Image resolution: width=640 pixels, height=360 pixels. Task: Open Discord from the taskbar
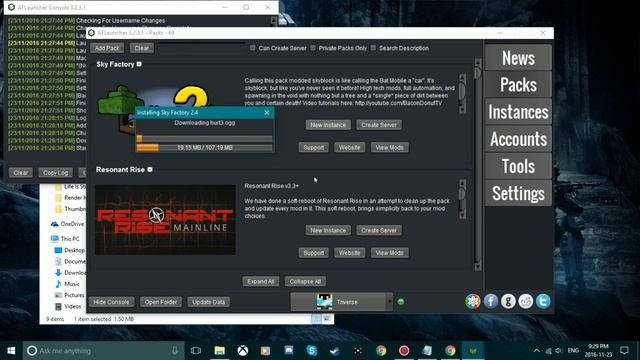289,351
